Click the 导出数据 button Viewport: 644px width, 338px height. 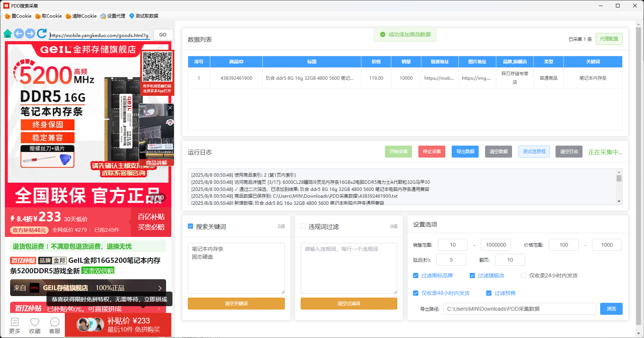pos(465,152)
